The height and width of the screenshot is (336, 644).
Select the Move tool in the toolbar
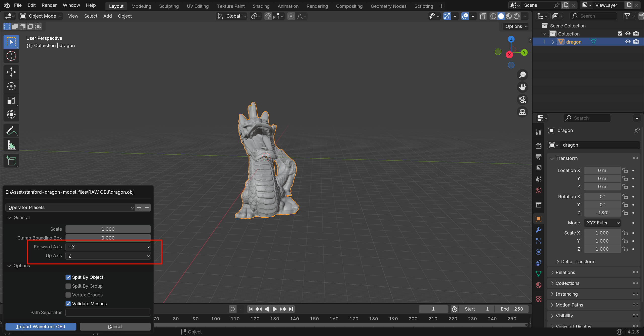pos(11,72)
